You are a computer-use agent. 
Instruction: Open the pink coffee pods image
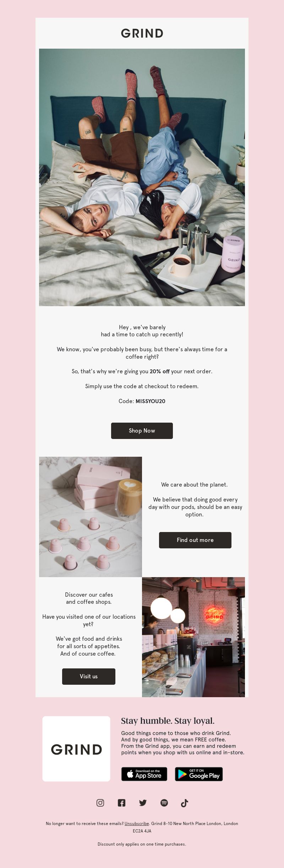91,517
